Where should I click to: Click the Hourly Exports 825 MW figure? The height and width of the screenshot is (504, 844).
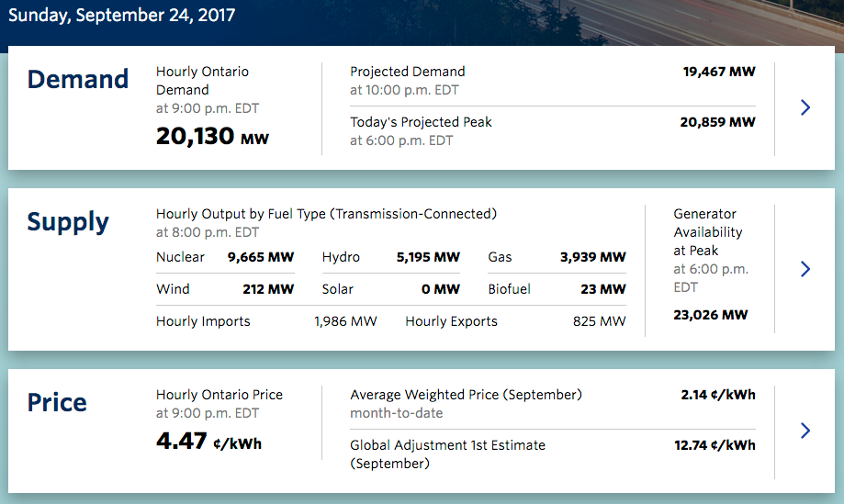[x=599, y=321]
